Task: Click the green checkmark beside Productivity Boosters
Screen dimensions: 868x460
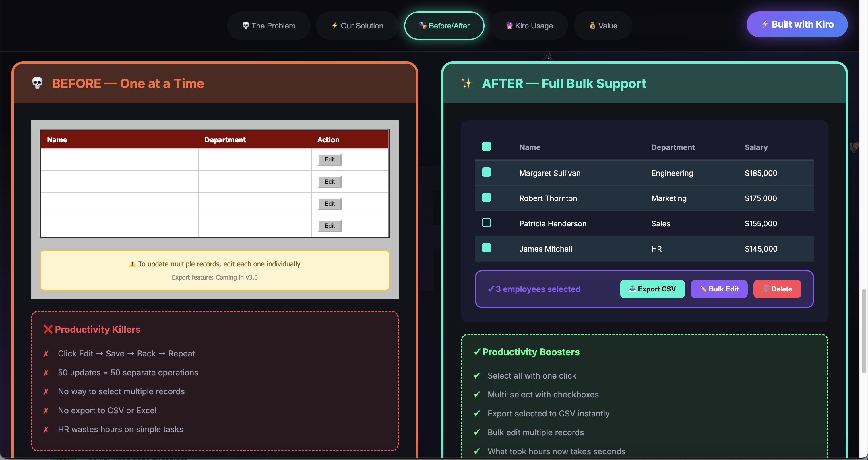Action: click(477, 352)
